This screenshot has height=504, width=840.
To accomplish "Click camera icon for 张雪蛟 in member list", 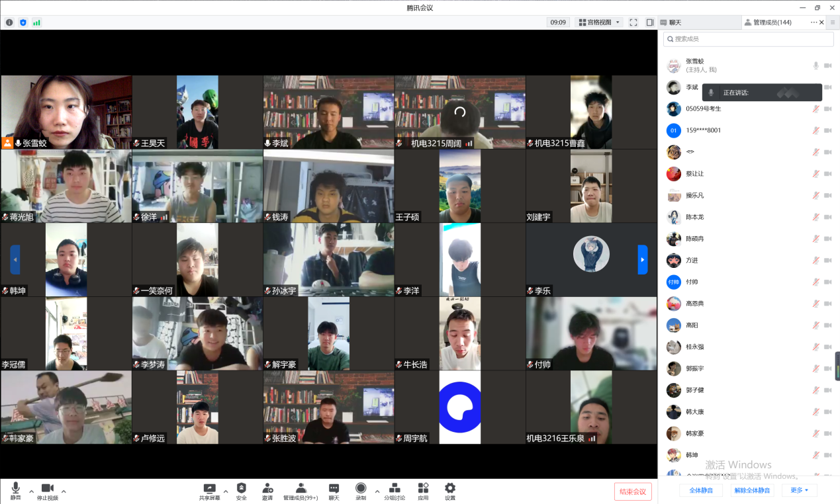I will tap(827, 65).
